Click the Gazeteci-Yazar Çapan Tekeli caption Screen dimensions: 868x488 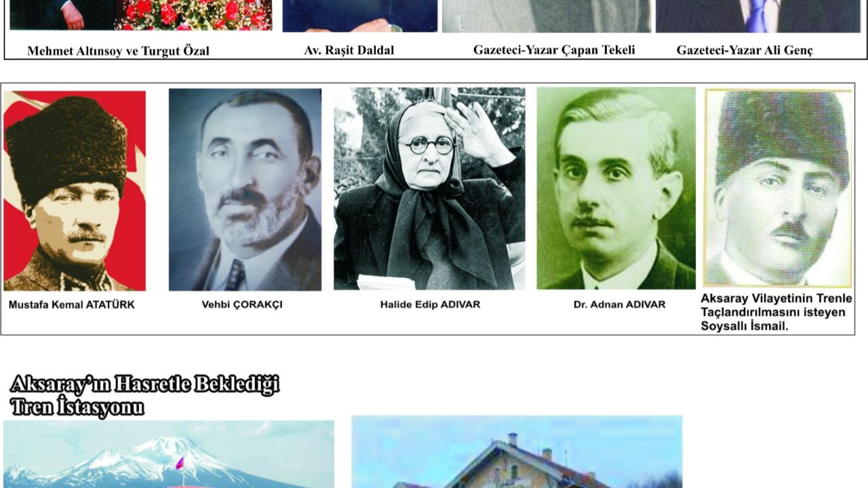[554, 49]
